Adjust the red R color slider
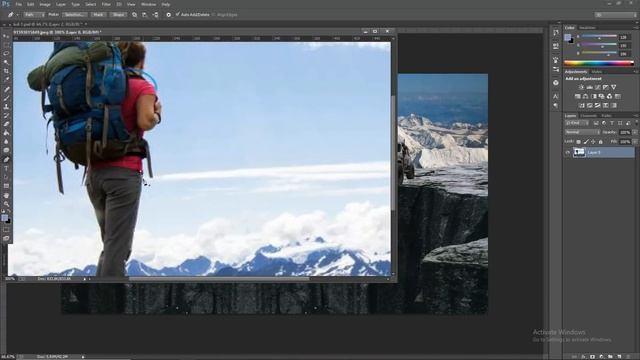The height and width of the screenshot is (360, 640). pos(599,37)
